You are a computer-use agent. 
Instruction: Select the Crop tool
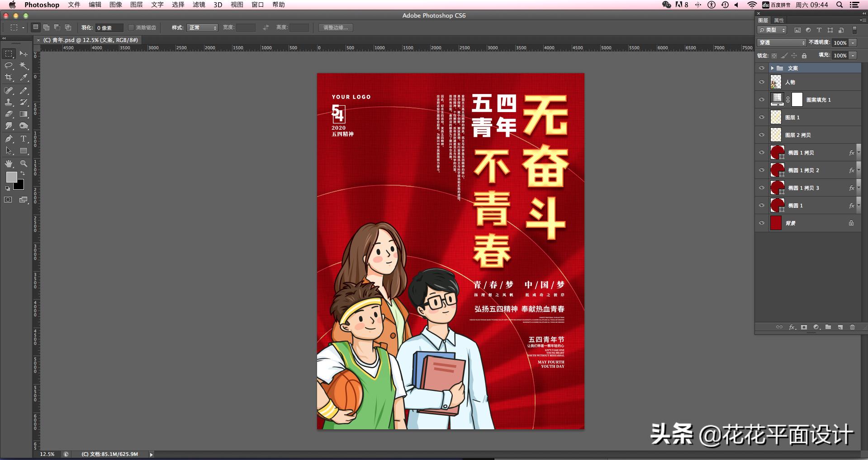[x=9, y=77]
